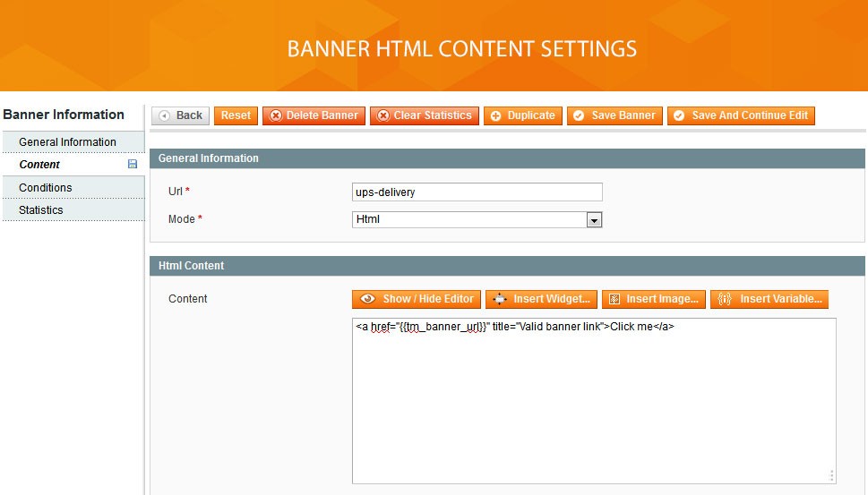Click Insert Widget button

point(541,299)
